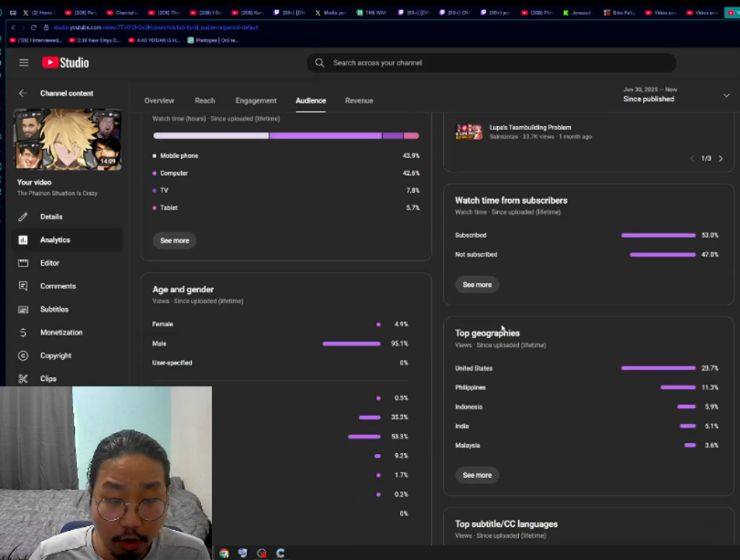Reload the page with the refresh icon

(34, 27)
